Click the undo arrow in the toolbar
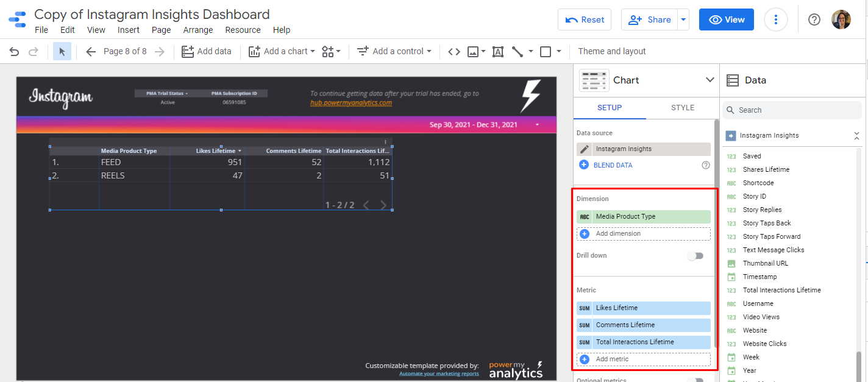The width and height of the screenshot is (868, 382). [14, 52]
